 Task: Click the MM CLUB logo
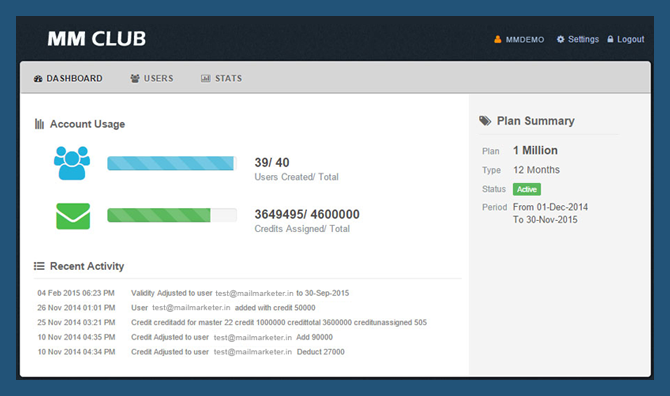(97, 39)
